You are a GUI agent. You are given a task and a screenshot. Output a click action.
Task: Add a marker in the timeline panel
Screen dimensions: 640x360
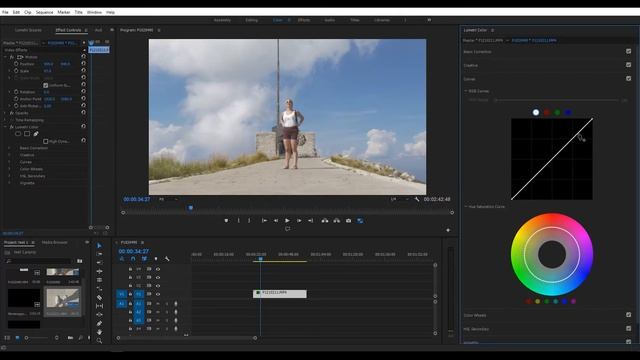156,259
